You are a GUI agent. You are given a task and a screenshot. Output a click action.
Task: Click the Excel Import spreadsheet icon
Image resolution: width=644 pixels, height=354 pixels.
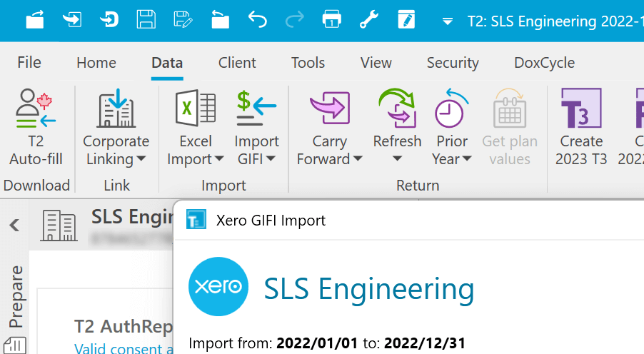196,108
